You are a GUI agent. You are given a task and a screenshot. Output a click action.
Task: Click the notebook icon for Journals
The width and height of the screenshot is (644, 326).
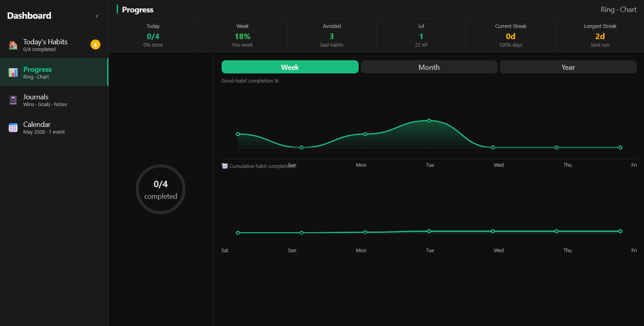pyautogui.click(x=13, y=100)
